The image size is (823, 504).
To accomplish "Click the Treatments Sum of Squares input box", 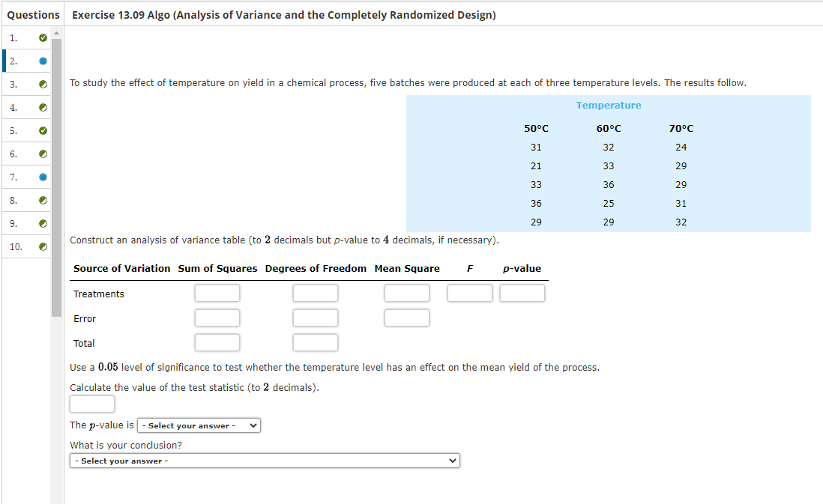I will tap(217, 293).
